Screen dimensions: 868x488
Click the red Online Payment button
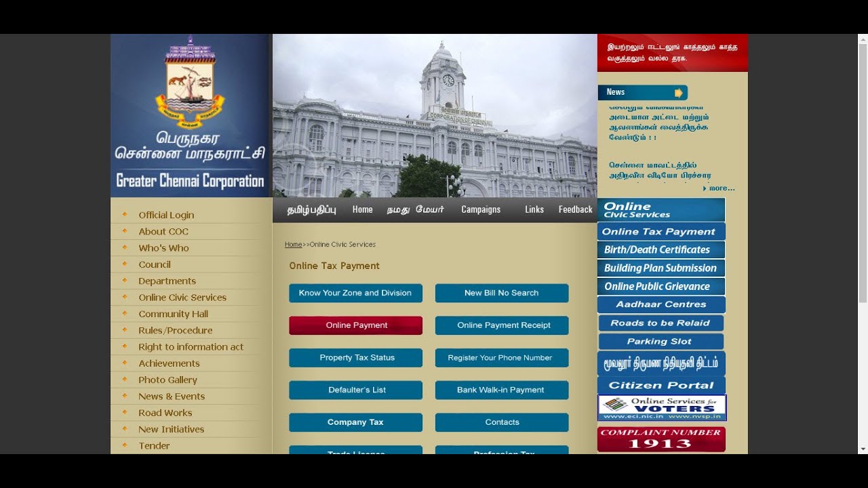click(x=355, y=325)
